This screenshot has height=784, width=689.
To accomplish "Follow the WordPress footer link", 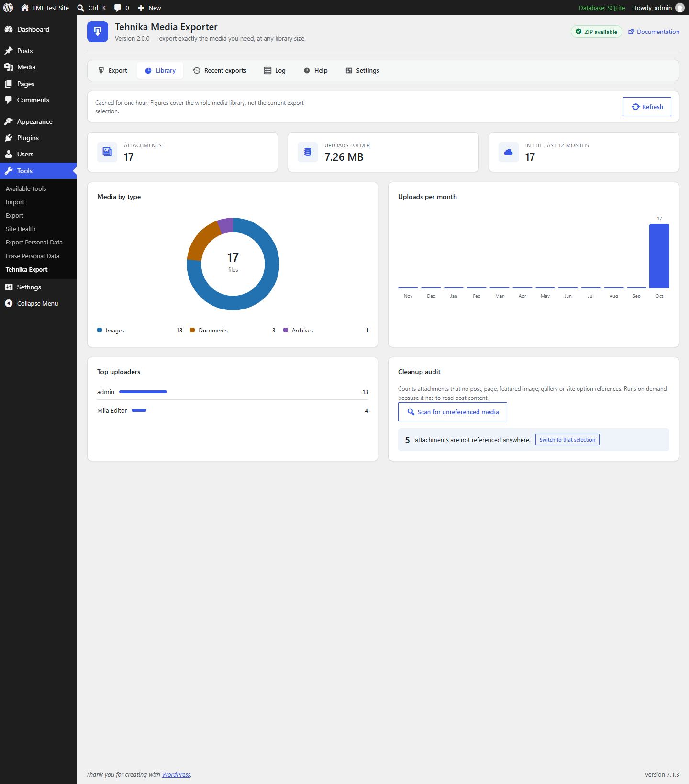I will [176, 774].
